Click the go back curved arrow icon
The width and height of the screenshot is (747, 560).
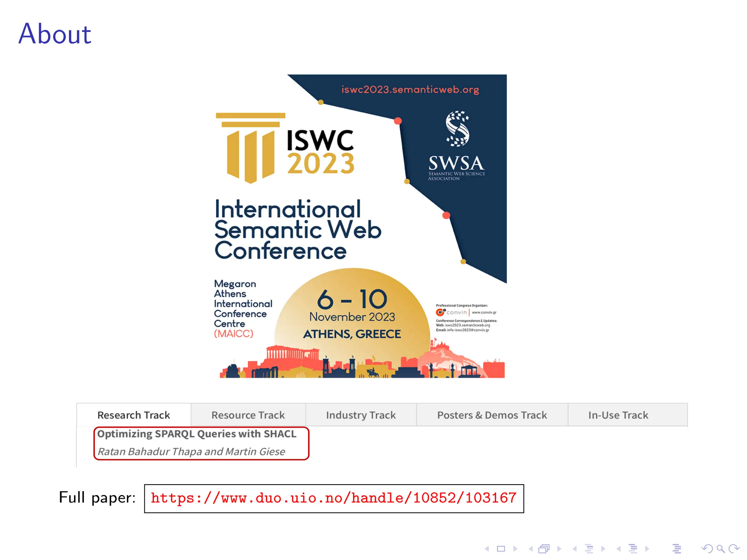[707, 549]
